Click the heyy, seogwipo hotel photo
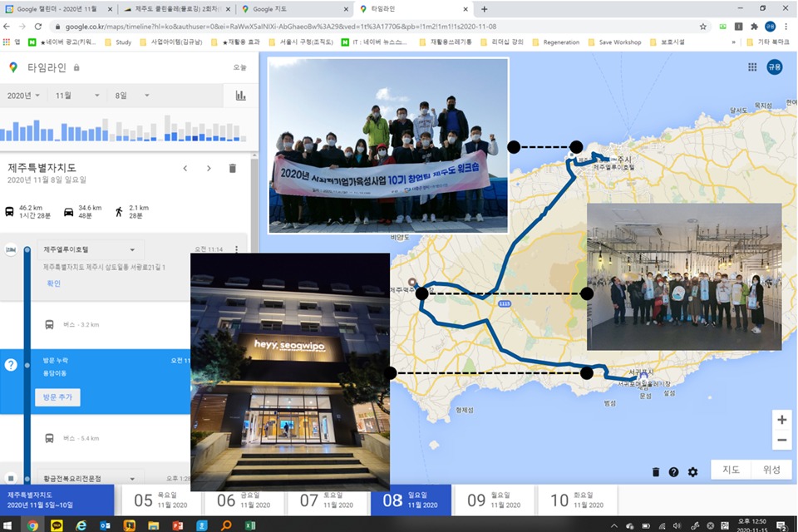 pyautogui.click(x=290, y=372)
